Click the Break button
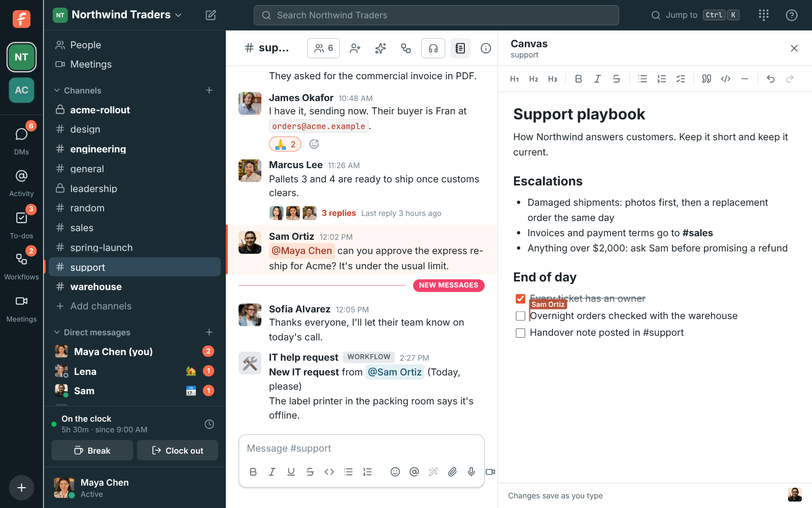Image resolution: width=812 pixels, height=508 pixels. 92,451
